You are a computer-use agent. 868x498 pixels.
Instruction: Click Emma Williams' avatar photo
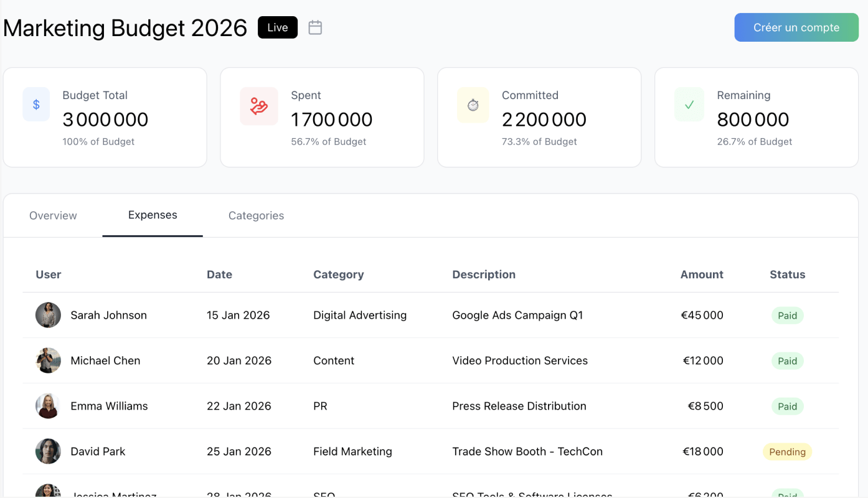(x=48, y=406)
